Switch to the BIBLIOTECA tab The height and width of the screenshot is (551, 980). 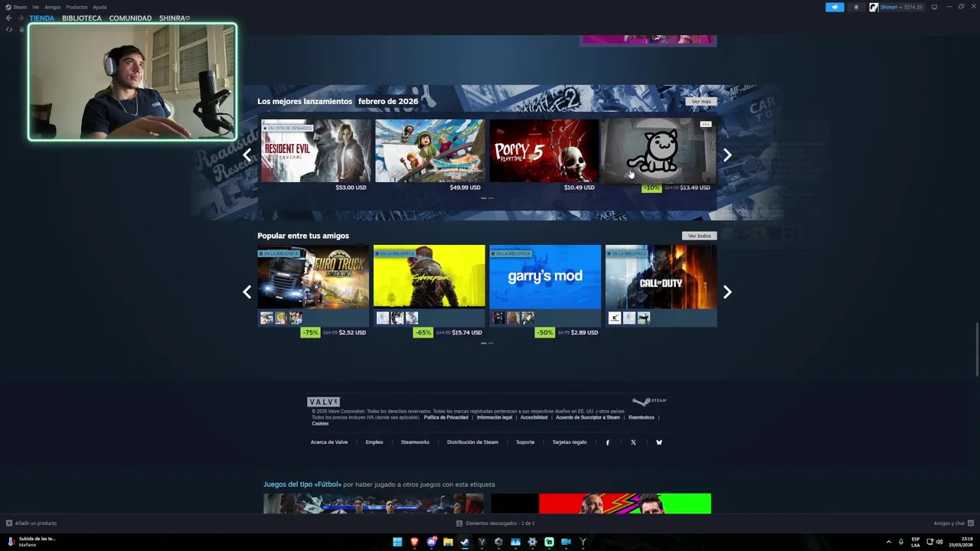coord(82,18)
